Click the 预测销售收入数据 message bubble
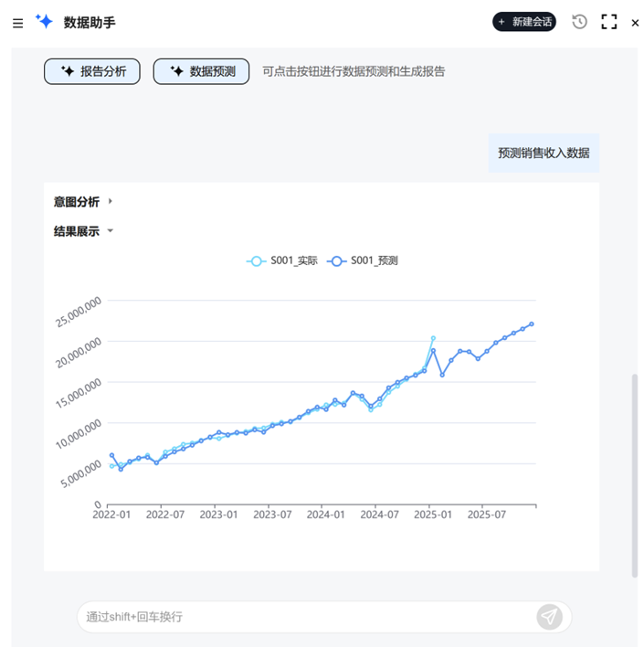 tap(544, 153)
